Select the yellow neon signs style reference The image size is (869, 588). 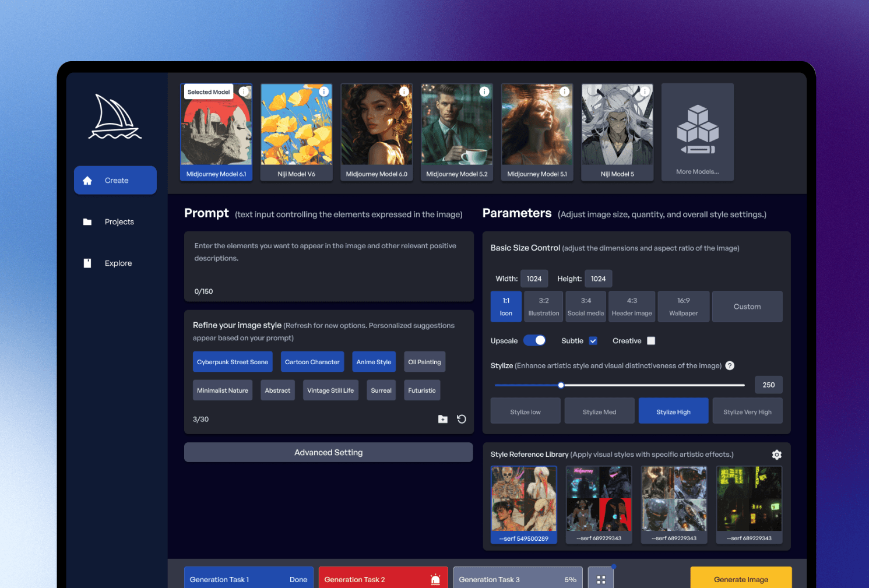click(750, 505)
